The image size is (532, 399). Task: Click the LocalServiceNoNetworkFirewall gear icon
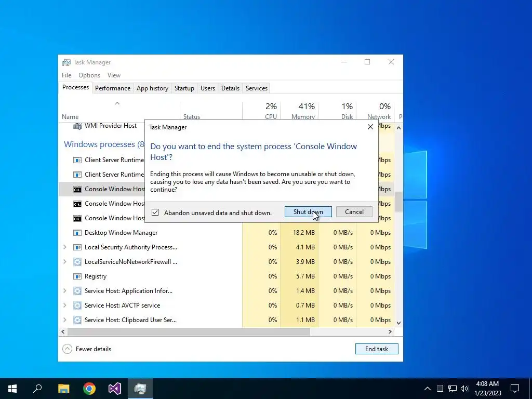coord(77,262)
